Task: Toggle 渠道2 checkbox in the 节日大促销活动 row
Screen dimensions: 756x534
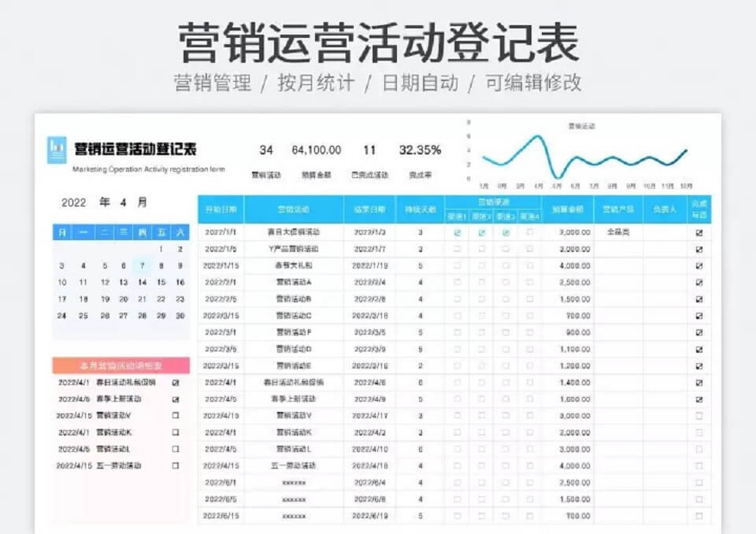Action: pos(481,232)
